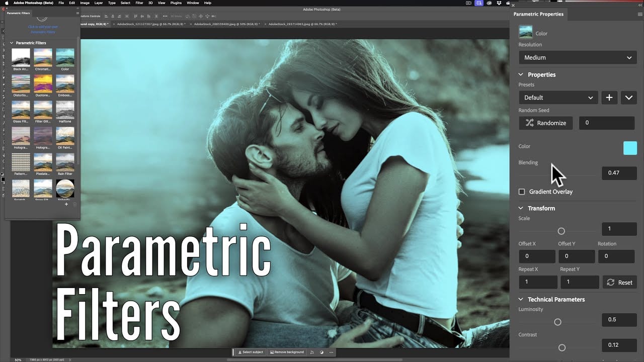Viewport: 644px width, 362px height.
Task: Open the Parametric Properties panel menu
Action: (639, 14)
